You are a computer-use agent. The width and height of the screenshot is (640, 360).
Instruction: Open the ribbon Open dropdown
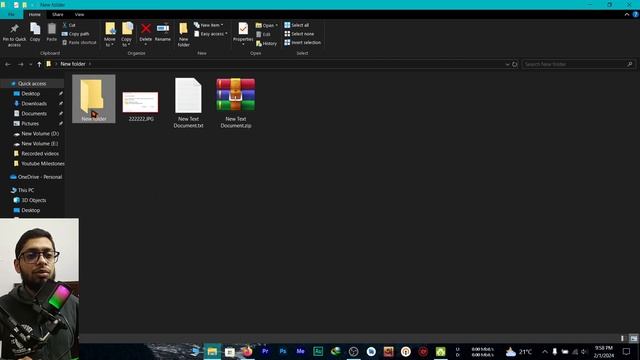pyautogui.click(x=267, y=25)
